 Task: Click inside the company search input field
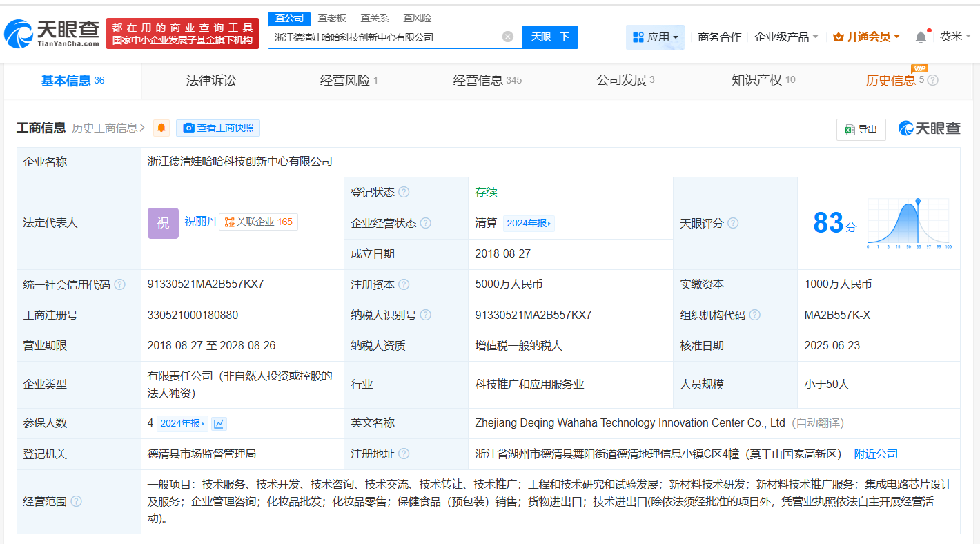coord(393,37)
